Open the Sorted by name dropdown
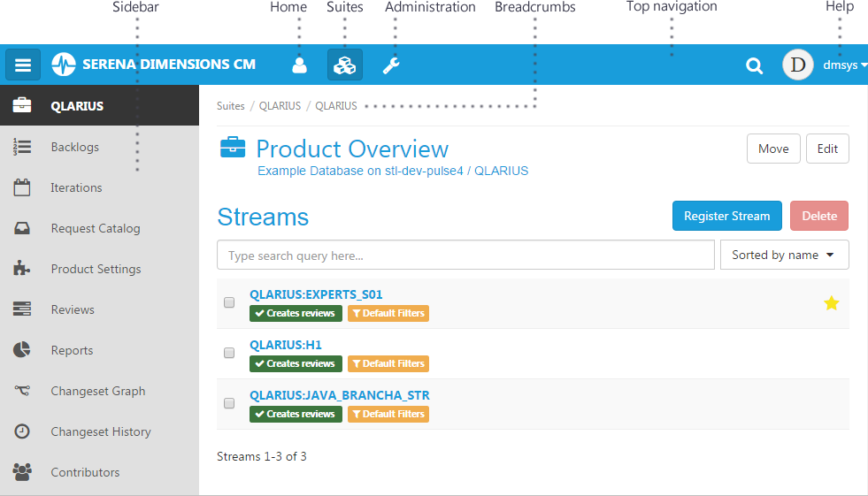This screenshot has height=496, width=868. tap(785, 255)
